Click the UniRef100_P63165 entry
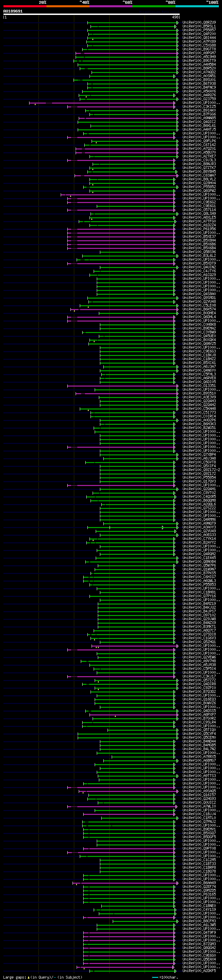 (199, 894)
